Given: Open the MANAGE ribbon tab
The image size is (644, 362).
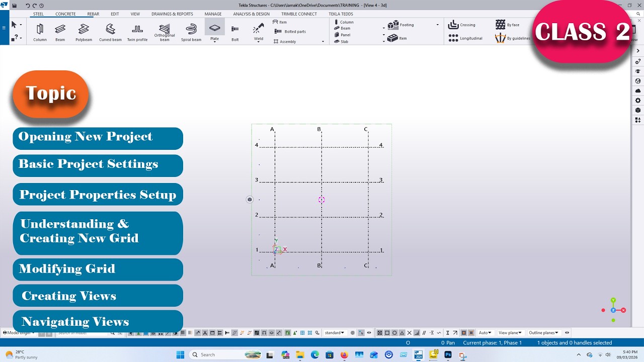Looking at the screenshot, I should (x=213, y=14).
